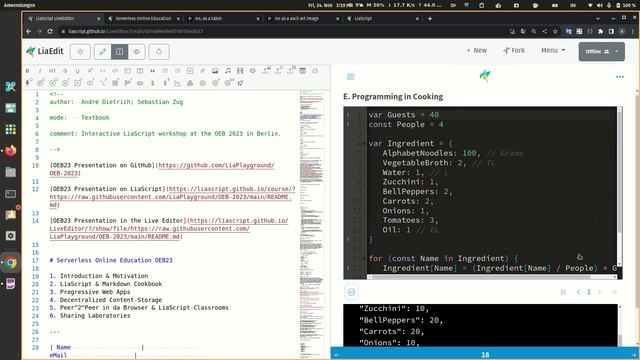Click the Offline collaboration button

[x=597, y=52]
